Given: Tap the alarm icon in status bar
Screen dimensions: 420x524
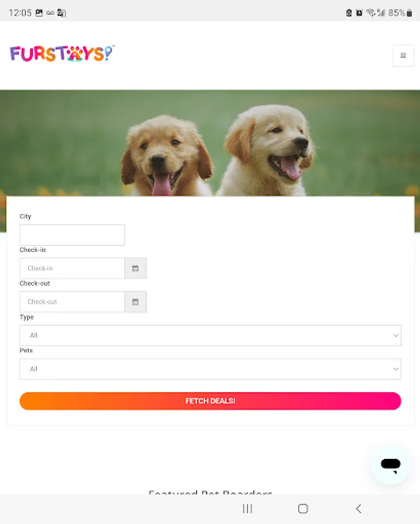Looking at the screenshot, I should [x=359, y=13].
